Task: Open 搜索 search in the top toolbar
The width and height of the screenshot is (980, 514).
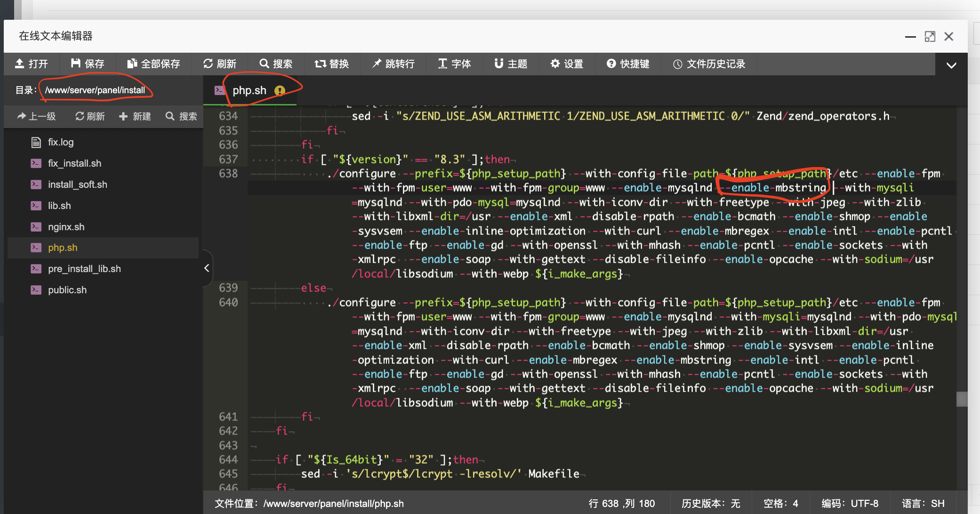Action: click(276, 64)
